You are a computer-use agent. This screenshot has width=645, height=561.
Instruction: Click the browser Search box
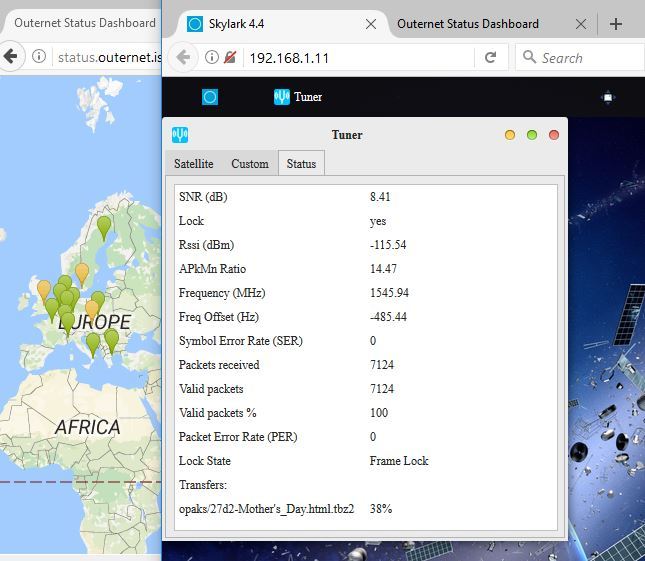(580, 58)
